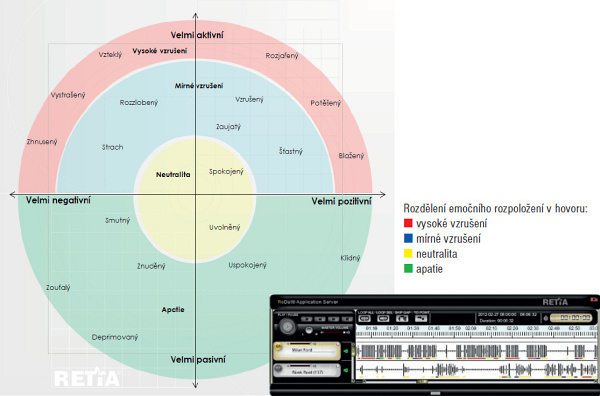Click the last small transport button
The width and height of the screenshot is (600, 396).
[x=347, y=319]
